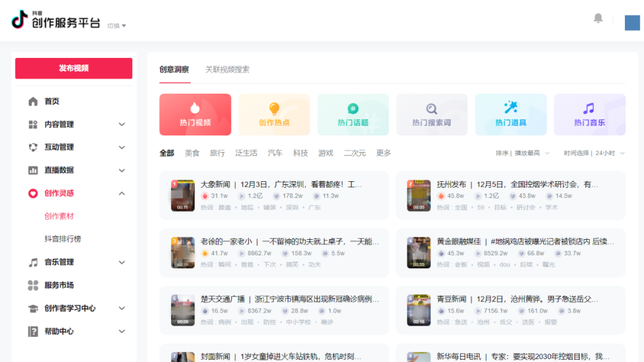This screenshot has height=362, width=644.
Task: Expand the 音乐管理 menu chevron
Action: pos(122,262)
